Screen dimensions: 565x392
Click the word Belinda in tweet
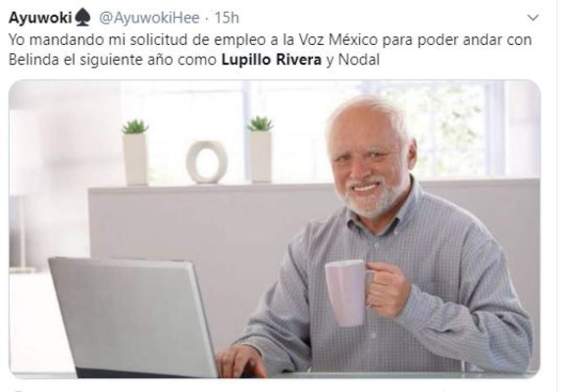click(x=33, y=60)
